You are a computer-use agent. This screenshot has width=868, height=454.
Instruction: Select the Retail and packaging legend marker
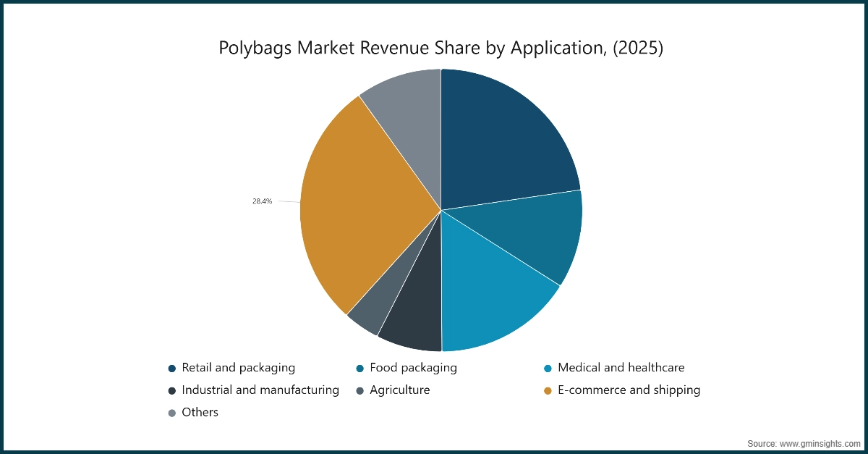[172, 367]
